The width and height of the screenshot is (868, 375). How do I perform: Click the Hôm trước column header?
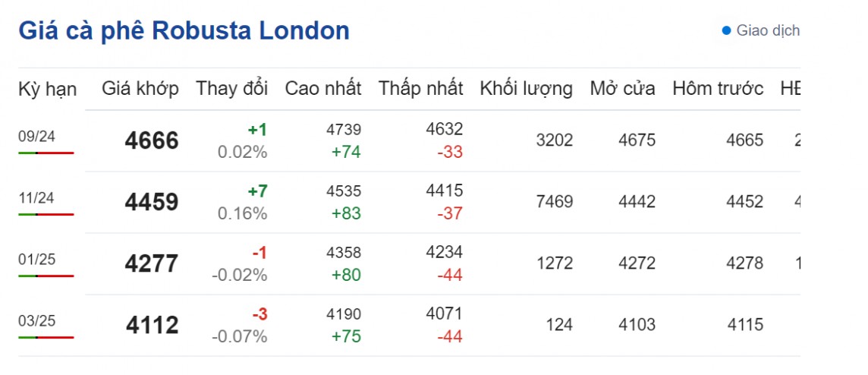pyautogui.click(x=717, y=88)
